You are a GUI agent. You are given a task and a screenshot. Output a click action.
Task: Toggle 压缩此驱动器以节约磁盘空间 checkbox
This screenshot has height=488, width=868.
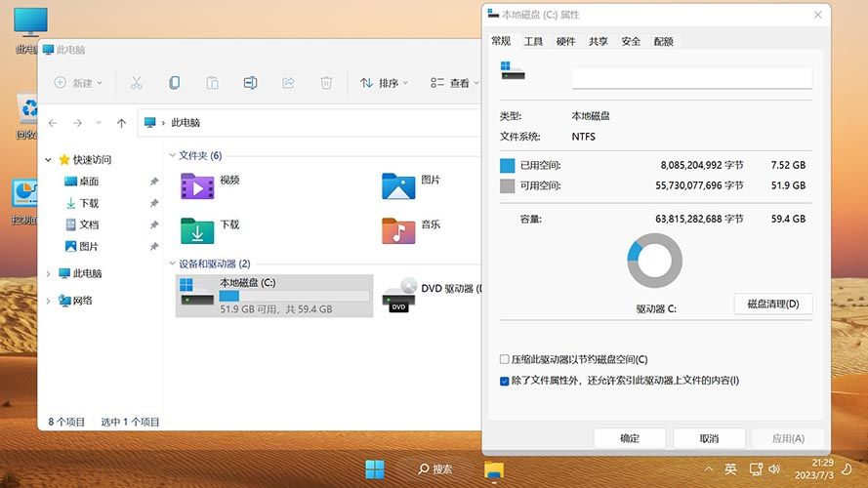coord(505,359)
